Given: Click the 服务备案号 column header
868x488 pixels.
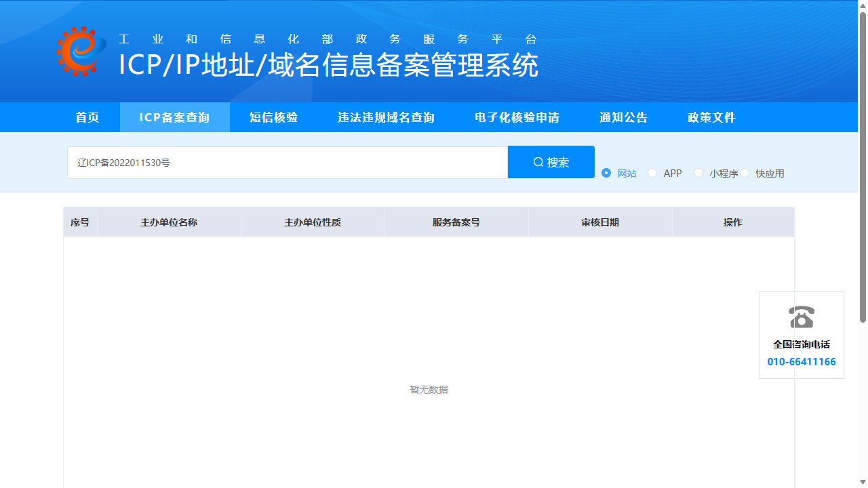Looking at the screenshot, I should 456,222.
